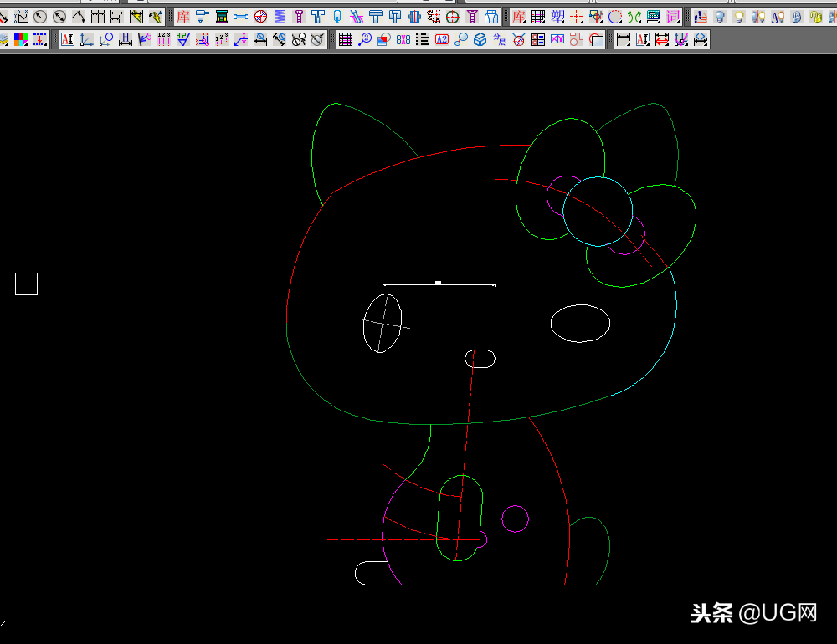Select the angular dimension tool
Image resolution: width=837 pixels, height=644 pixels.
click(x=79, y=17)
